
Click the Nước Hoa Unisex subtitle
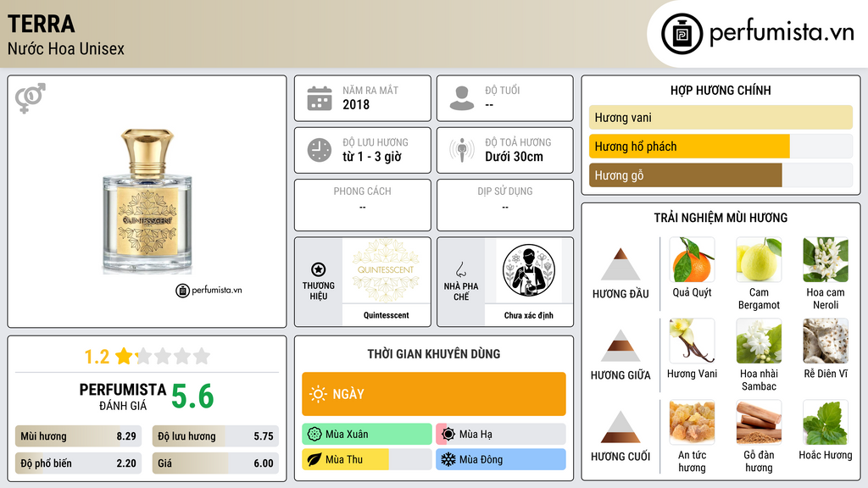pos(66,48)
